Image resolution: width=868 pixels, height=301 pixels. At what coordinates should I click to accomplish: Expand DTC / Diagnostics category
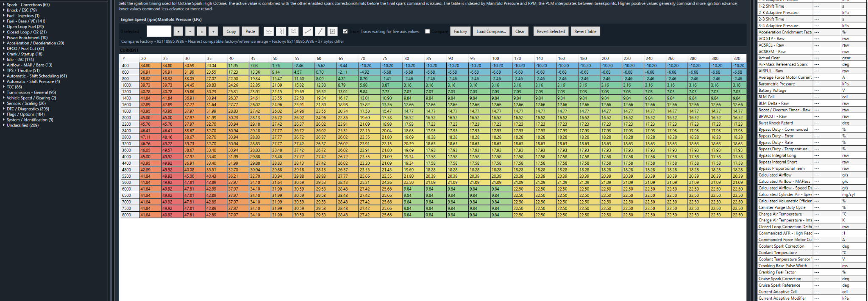pos(4,109)
